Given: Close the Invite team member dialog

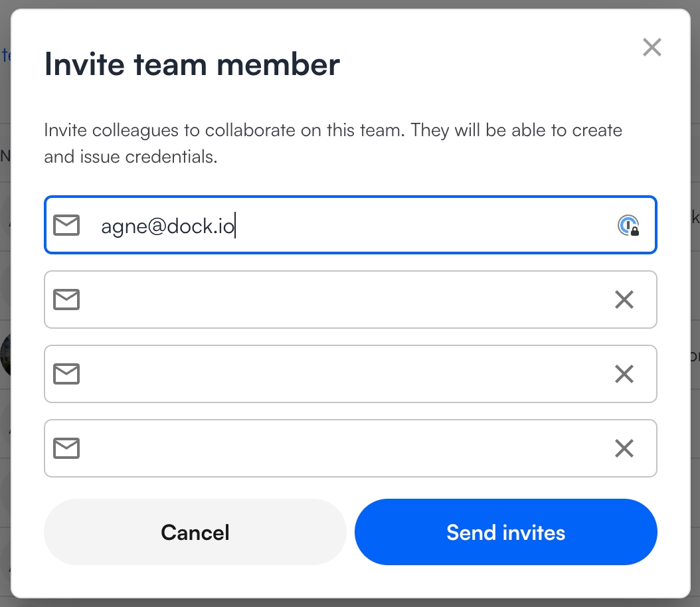Looking at the screenshot, I should [652, 48].
